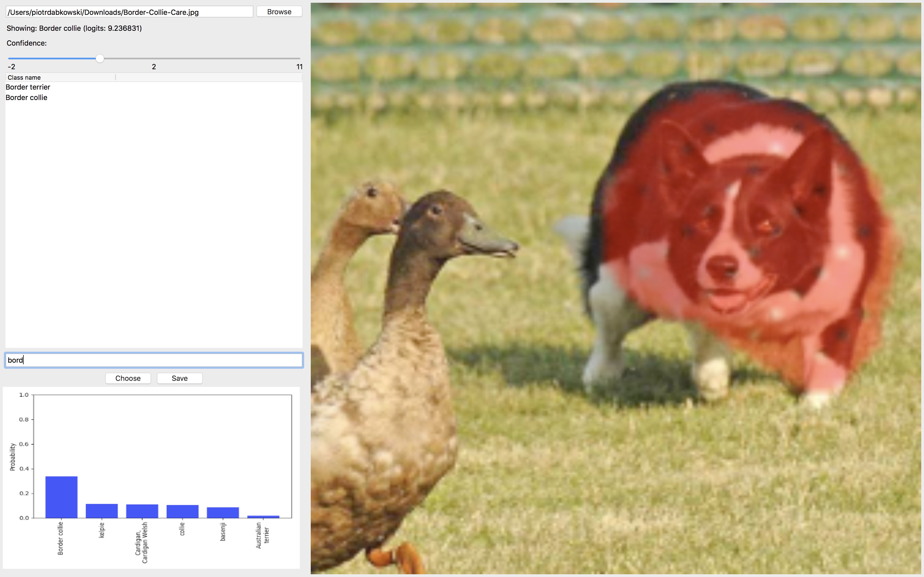This screenshot has height=577, width=924.
Task: Click the Class name column header
Action: pos(24,77)
